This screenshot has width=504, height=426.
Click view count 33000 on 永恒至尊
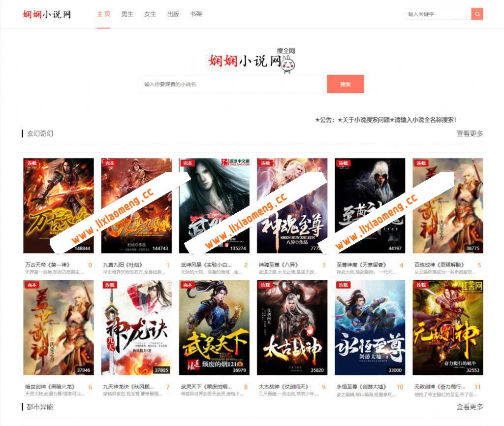[395, 370]
